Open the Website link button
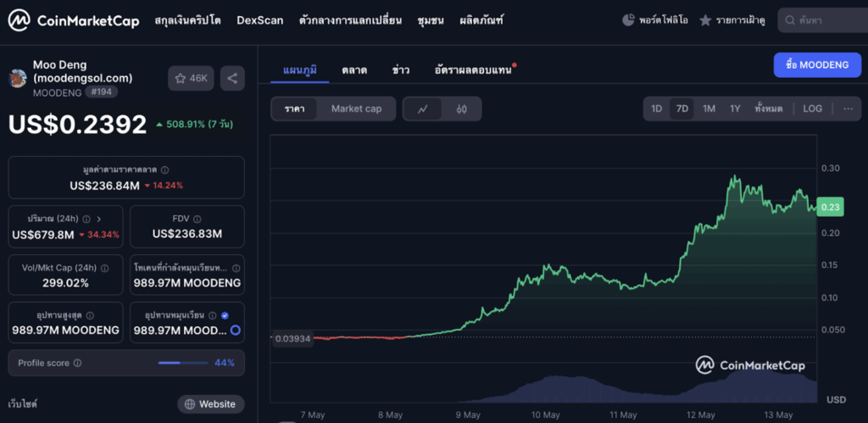 point(210,404)
